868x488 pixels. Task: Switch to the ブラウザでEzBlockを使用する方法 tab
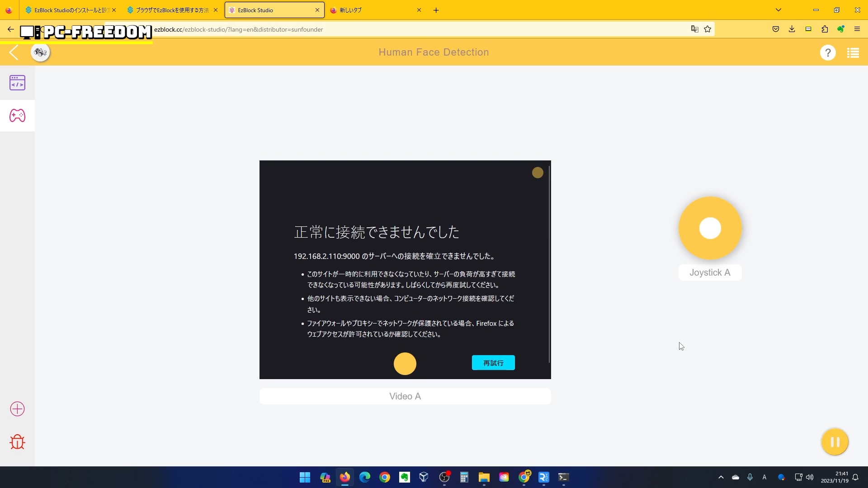coord(172,10)
